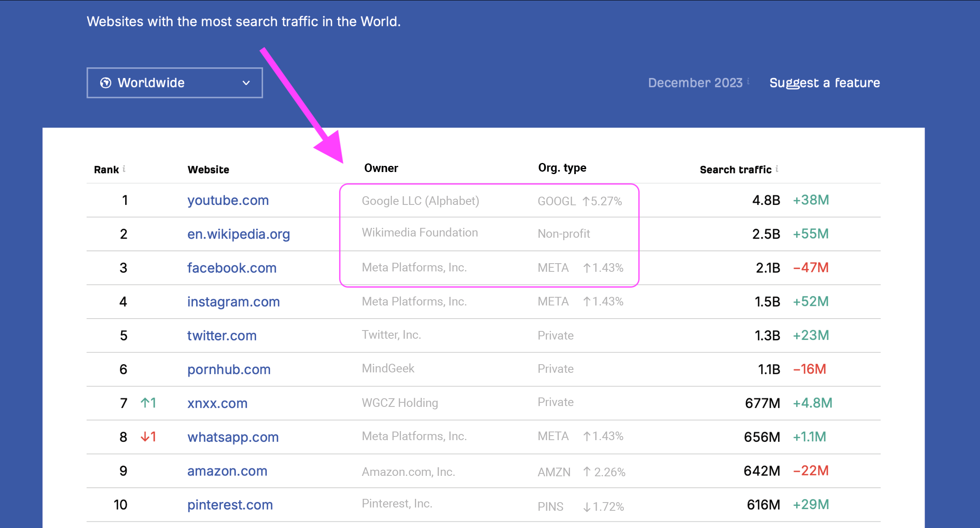Image resolution: width=980 pixels, height=528 pixels.
Task: Click ↑2.26% stock change for AMZN
Action: (x=604, y=473)
